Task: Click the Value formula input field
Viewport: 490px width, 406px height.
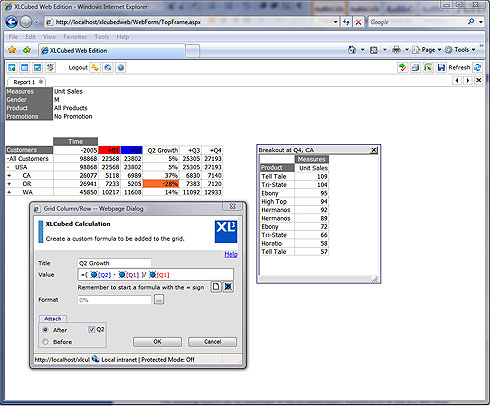Action: pyautogui.click(x=155, y=275)
